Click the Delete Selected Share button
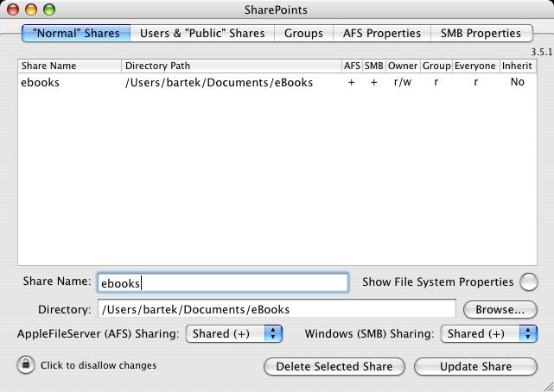Viewport: 554px width, 392px height. pos(334,366)
